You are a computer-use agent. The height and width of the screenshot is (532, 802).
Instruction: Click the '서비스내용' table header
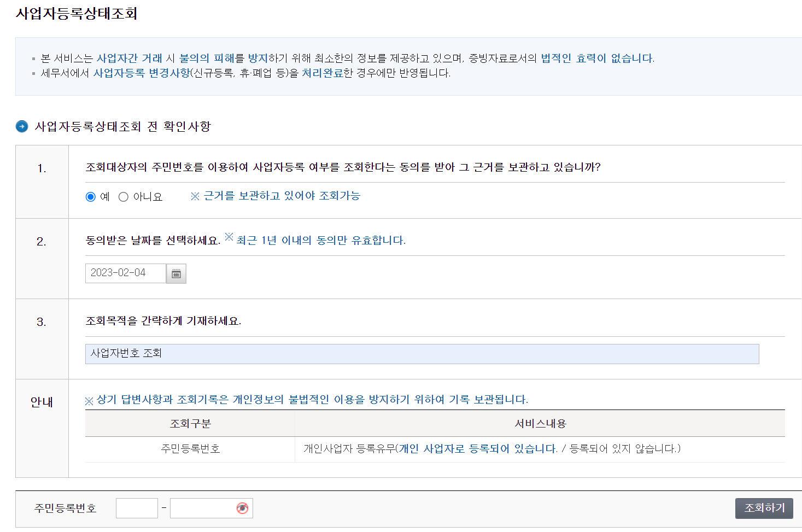click(x=540, y=424)
